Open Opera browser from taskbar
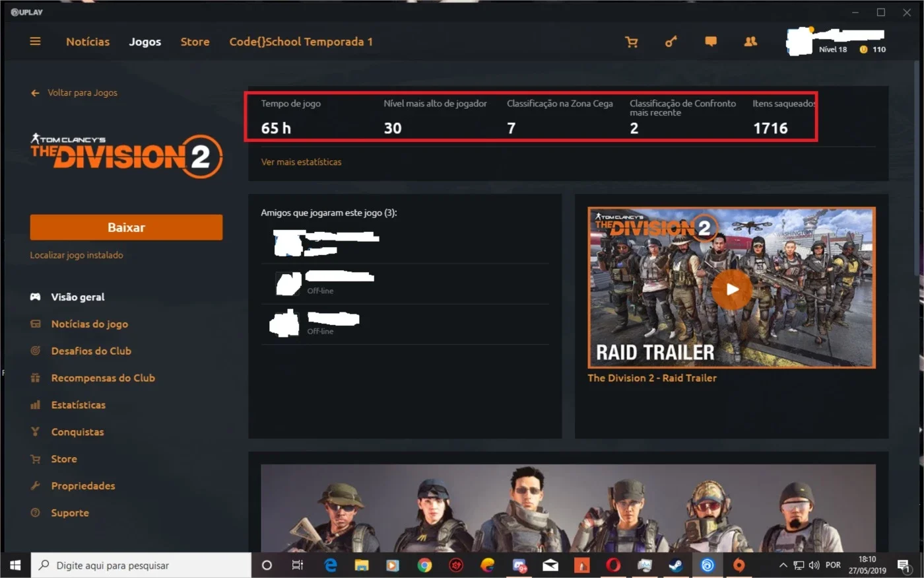Screen dimensions: 924x578 click(613, 565)
